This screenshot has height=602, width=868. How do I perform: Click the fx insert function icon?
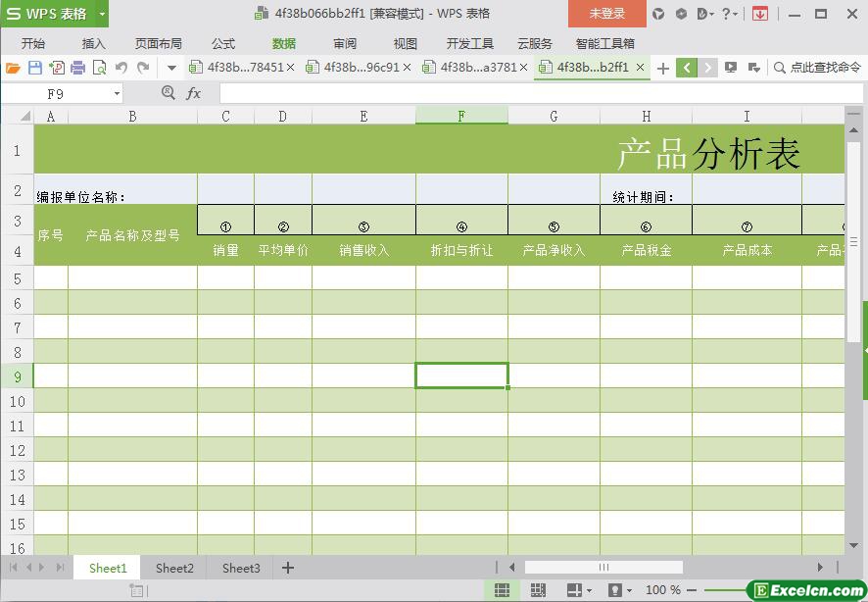point(194,93)
